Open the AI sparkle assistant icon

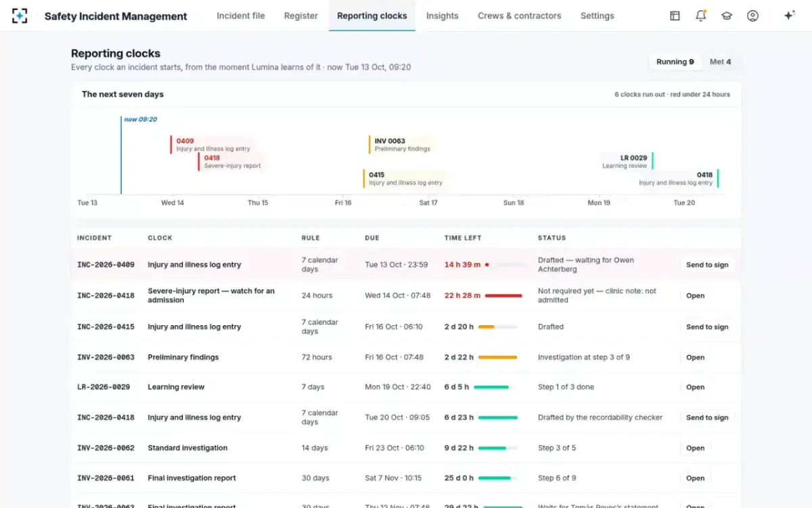point(789,16)
